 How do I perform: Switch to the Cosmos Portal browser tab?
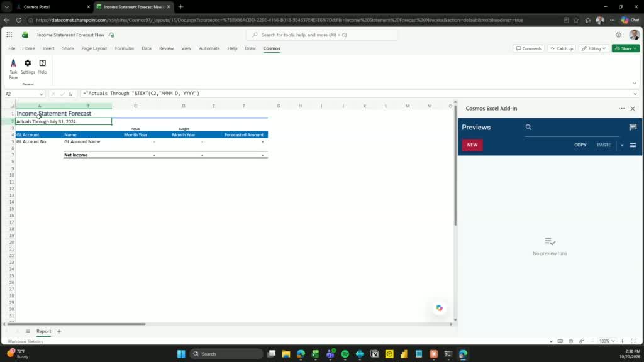pos(53,6)
